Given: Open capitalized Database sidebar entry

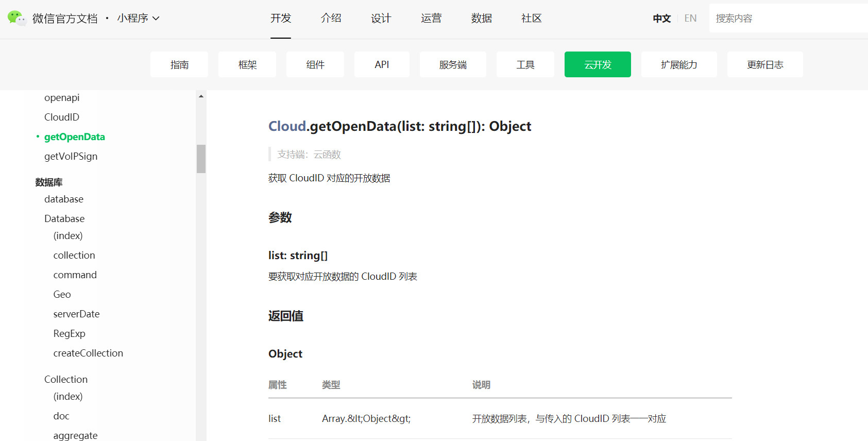Looking at the screenshot, I should click(64, 218).
